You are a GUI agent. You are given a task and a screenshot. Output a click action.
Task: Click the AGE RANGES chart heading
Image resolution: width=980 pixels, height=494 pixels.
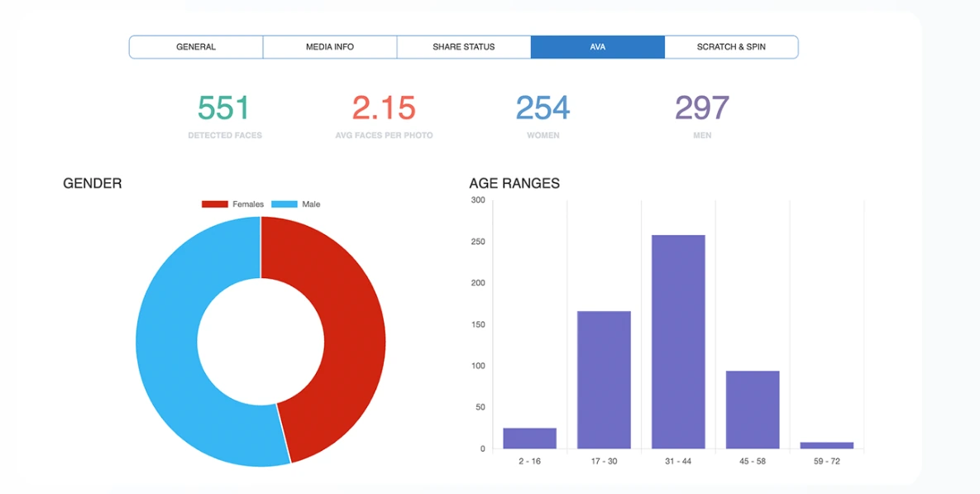[514, 184]
